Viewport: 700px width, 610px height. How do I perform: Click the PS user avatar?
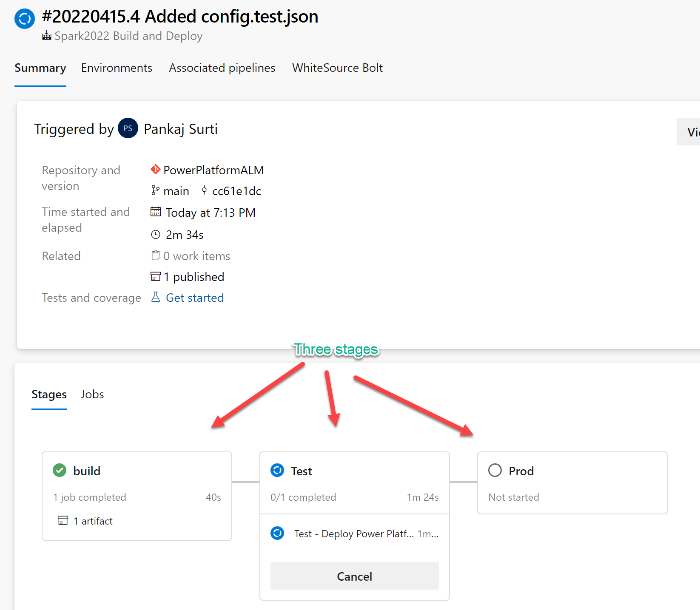pos(128,128)
